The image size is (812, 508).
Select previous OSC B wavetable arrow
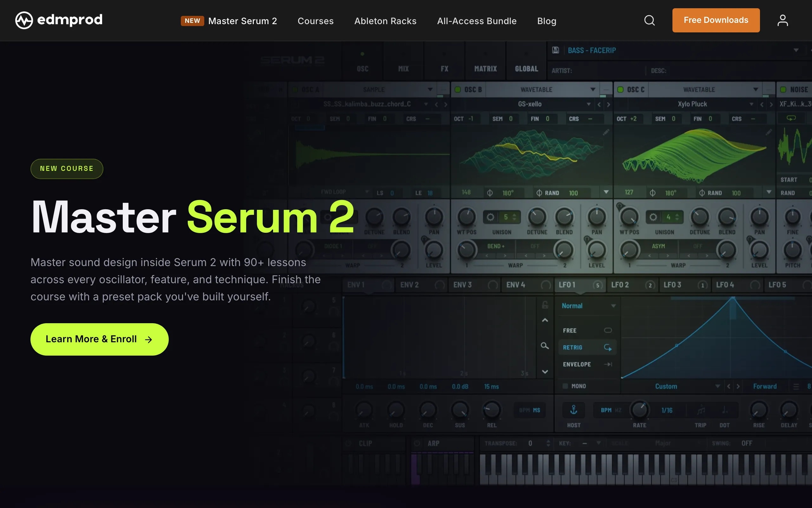(x=599, y=104)
